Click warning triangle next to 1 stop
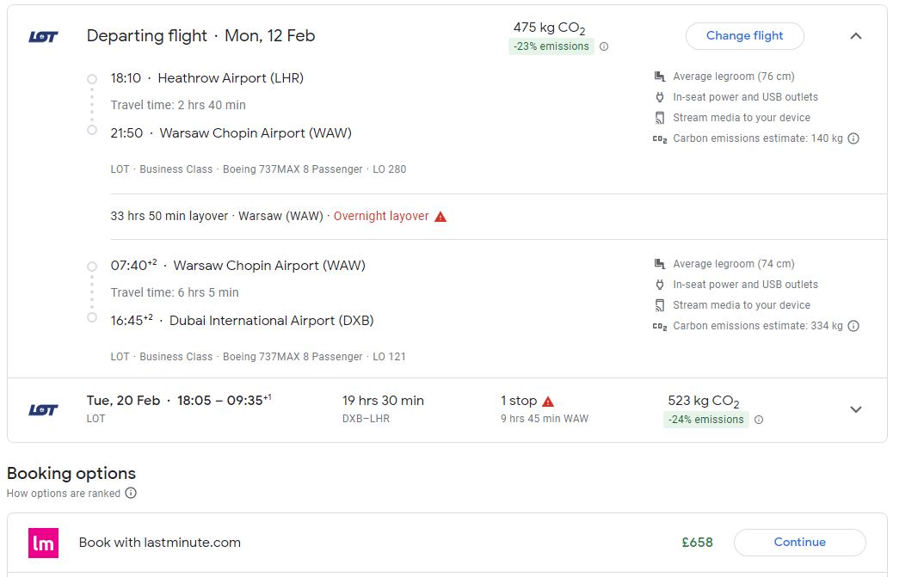 (x=548, y=402)
